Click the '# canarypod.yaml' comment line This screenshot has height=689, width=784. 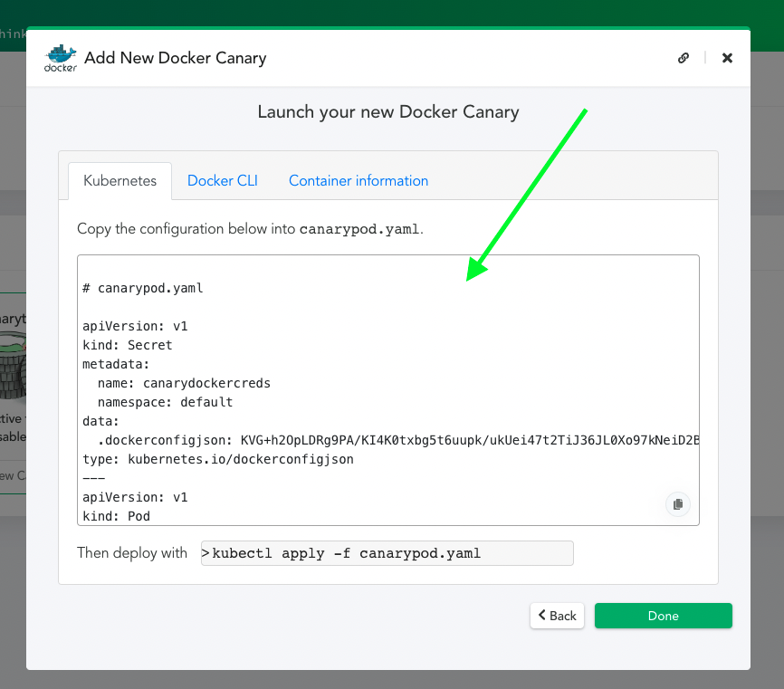[142, 288]
